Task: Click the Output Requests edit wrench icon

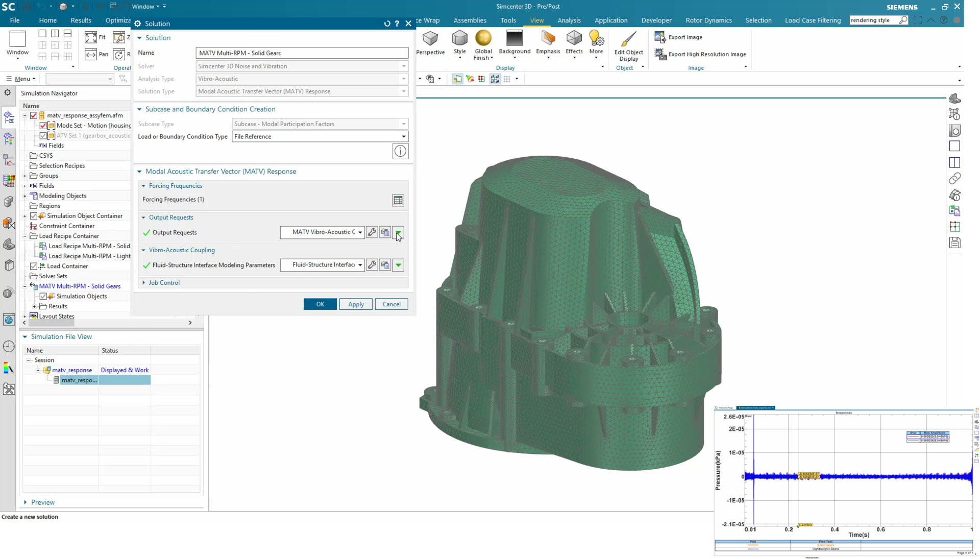Action: 372,232
